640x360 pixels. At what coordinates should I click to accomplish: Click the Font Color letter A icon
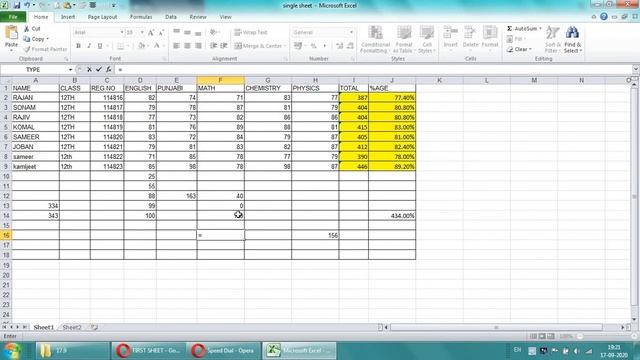pyautogui.click(x=156, y=46)
